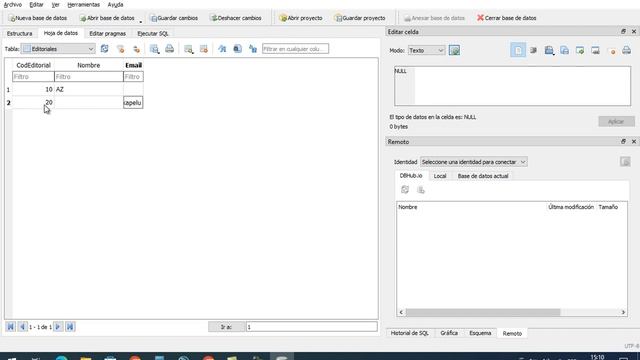Click the CodEditorial filter field

[x=33, y=77]
